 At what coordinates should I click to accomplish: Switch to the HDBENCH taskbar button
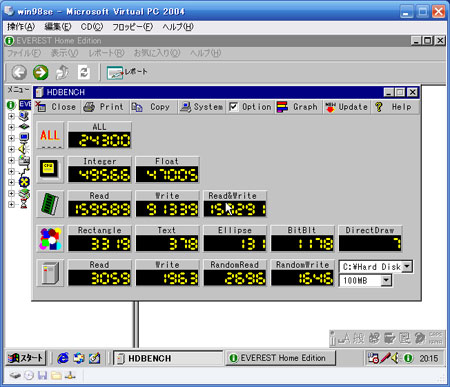(168, 358)
